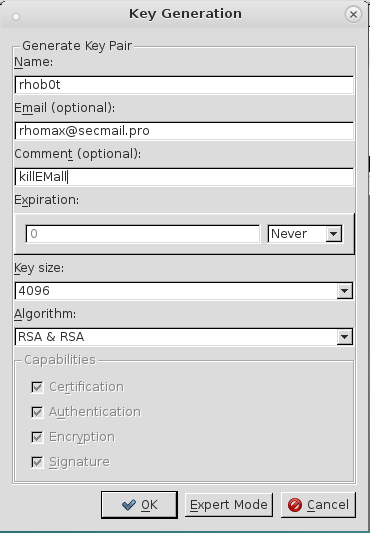Click the Expert Mode button
This screenshot has width=370, height=533.
[x=229, y=505]
